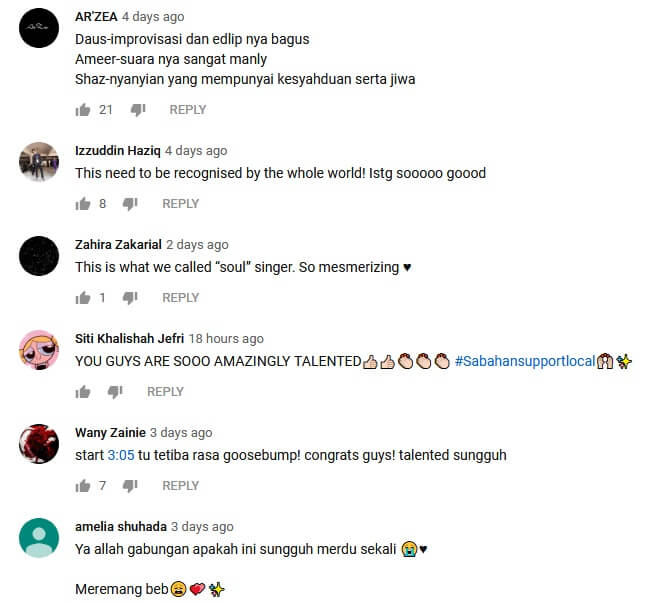Screen dimensions: 649x602
Task: Open Siti Khalishah Jefri's Powerpuff avatar
Action: pyautogui.click(x=39, y=350)
